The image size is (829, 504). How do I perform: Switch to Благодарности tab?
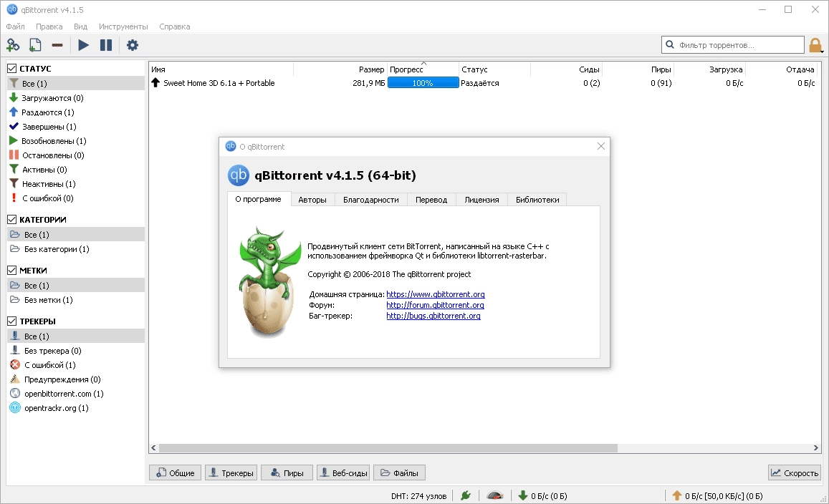370,200
